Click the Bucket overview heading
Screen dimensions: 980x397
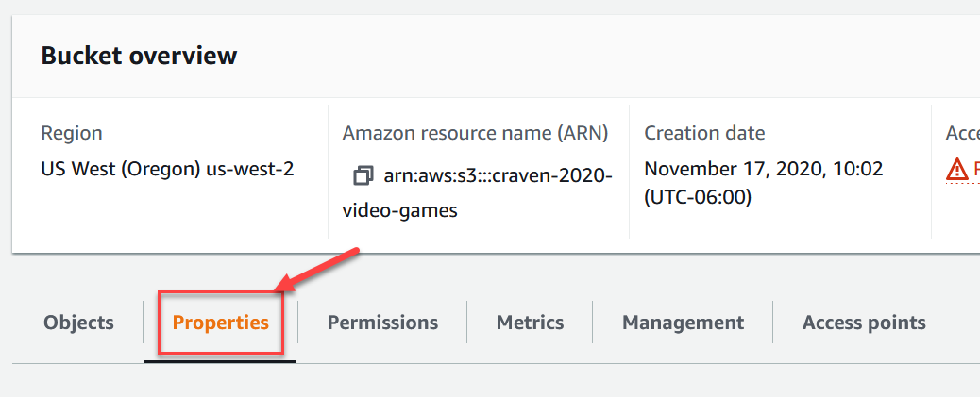tap(140, 56)
